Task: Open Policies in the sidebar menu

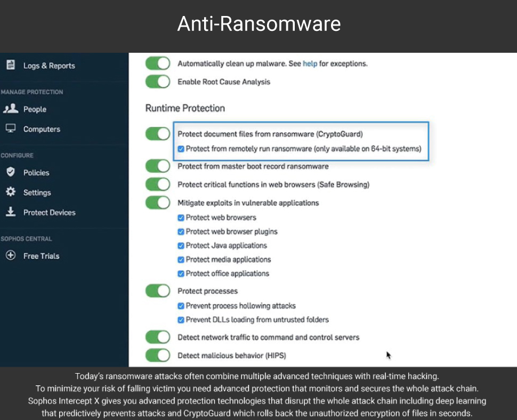Action: (36, 172)
